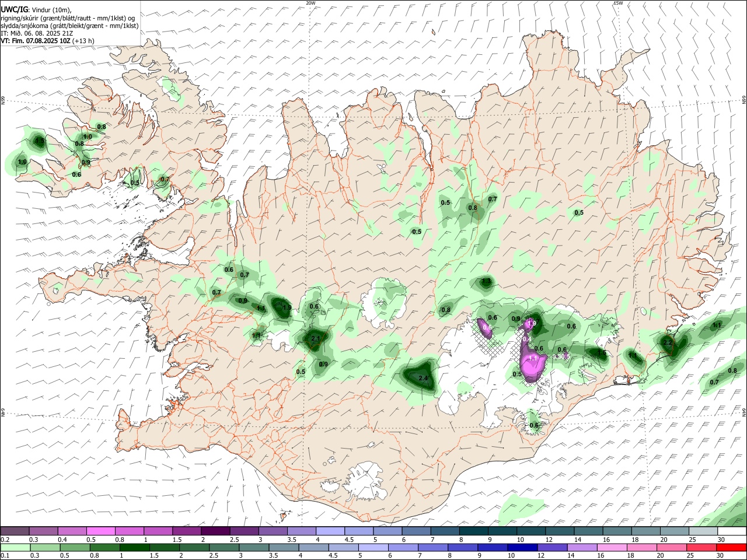This screenshot has height=560, width=747.
Task: Click the darkest green swatch labeled 1 in bottom legend
Action: (134, 548)
